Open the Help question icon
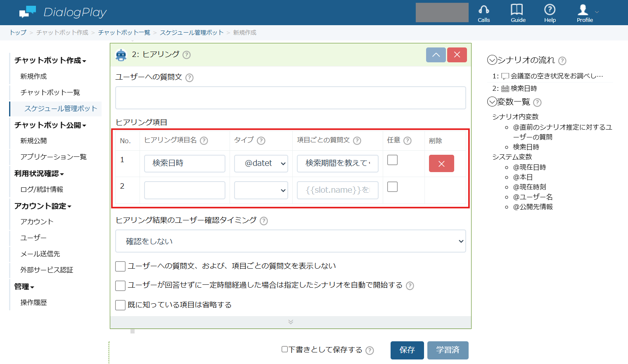 tap(550, 13)
